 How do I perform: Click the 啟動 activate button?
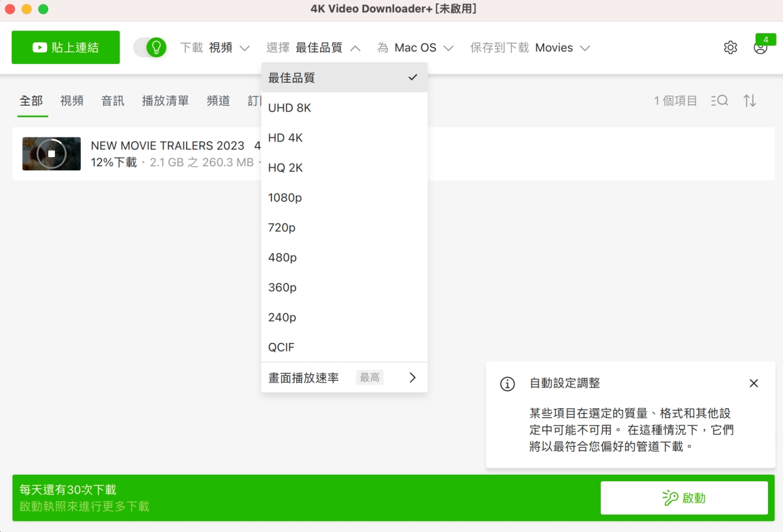(684, 498)
